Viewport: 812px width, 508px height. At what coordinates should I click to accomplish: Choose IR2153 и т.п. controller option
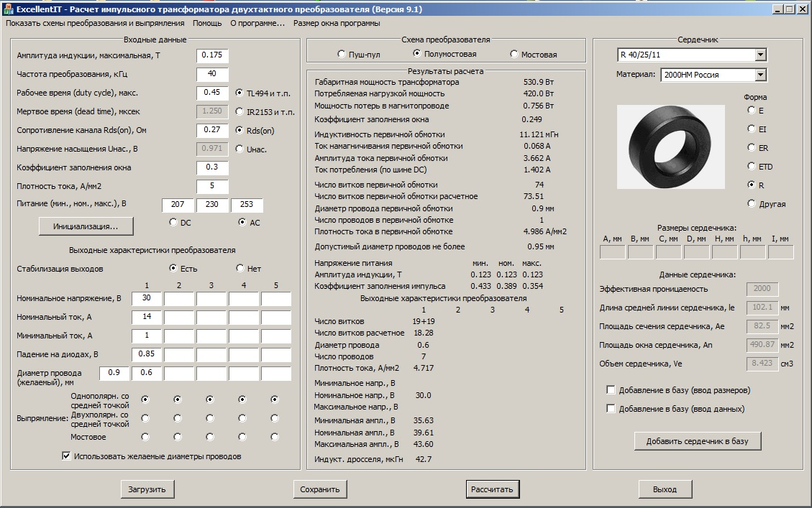[240, 111]
